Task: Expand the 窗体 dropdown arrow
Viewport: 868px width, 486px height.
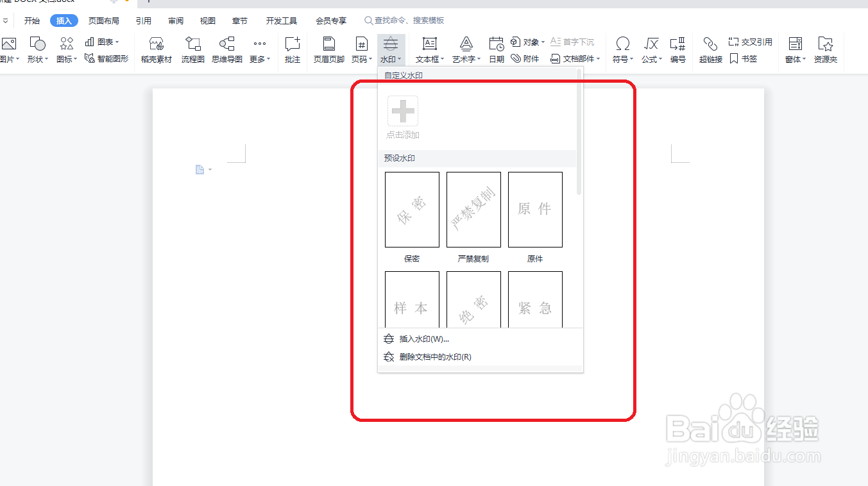Action: point(804,60)
